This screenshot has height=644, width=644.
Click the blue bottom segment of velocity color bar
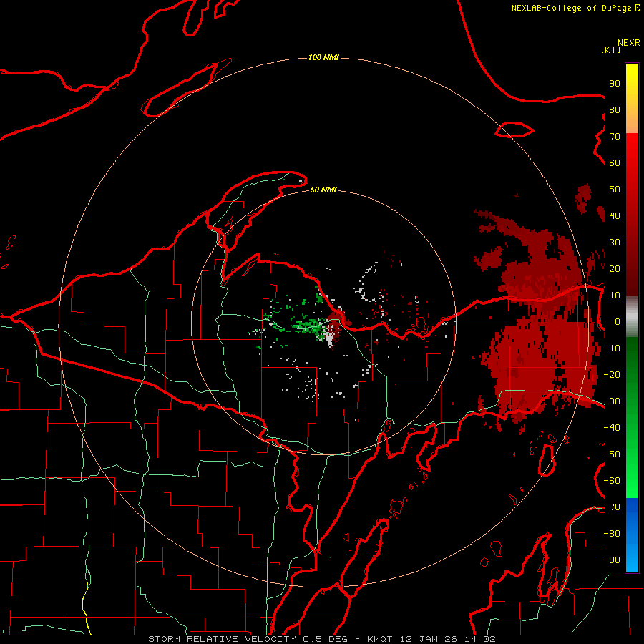click(632, 535)
